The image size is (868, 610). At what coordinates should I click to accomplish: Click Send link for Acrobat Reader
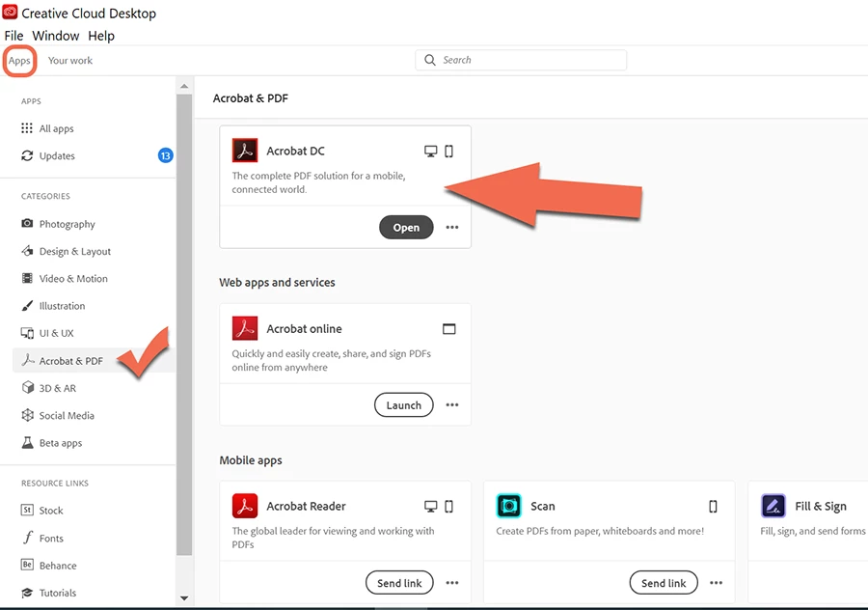click(x=399, y=583)
